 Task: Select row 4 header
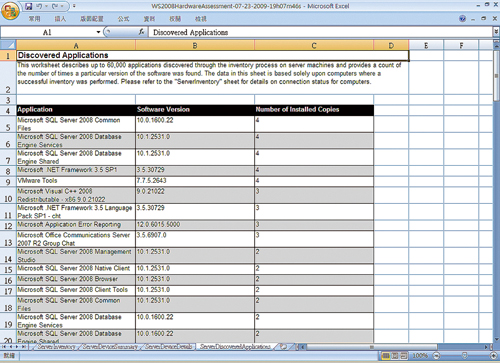pyautogui.click(x=8, y=110)
